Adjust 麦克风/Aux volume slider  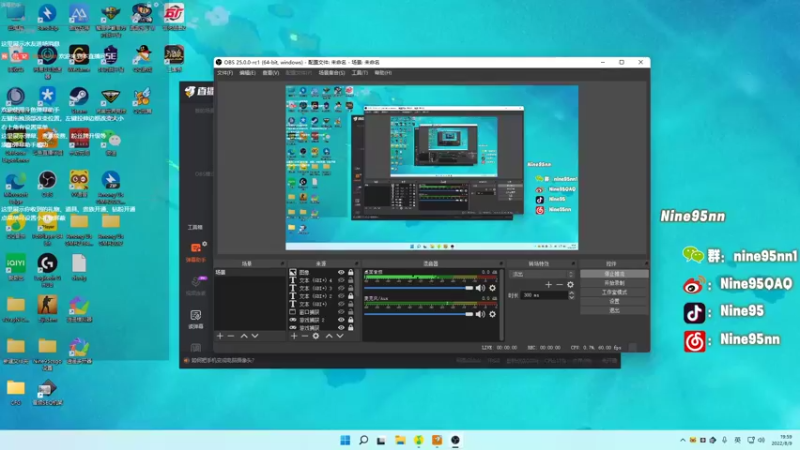click(x=419, y=314)
